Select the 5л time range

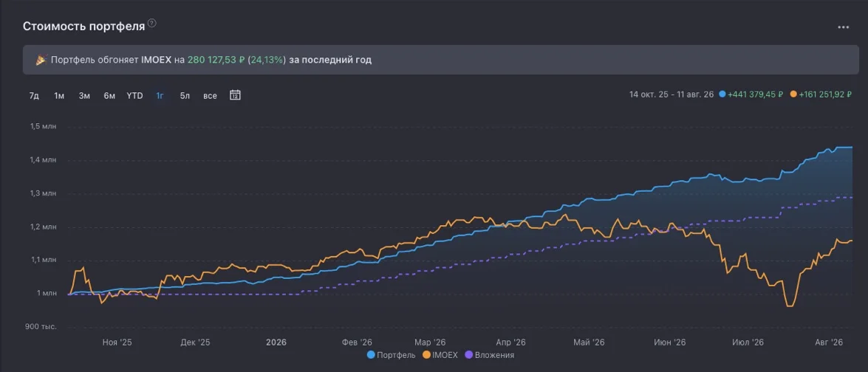[x=185, y=96]
